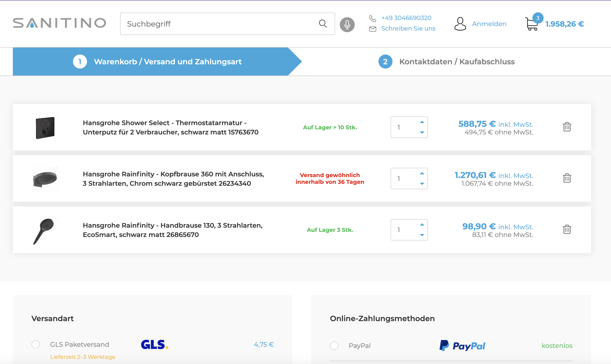This screenshot has height=364, width=611.
Task: Click the magnifier search icon
Action: [323, 24]
